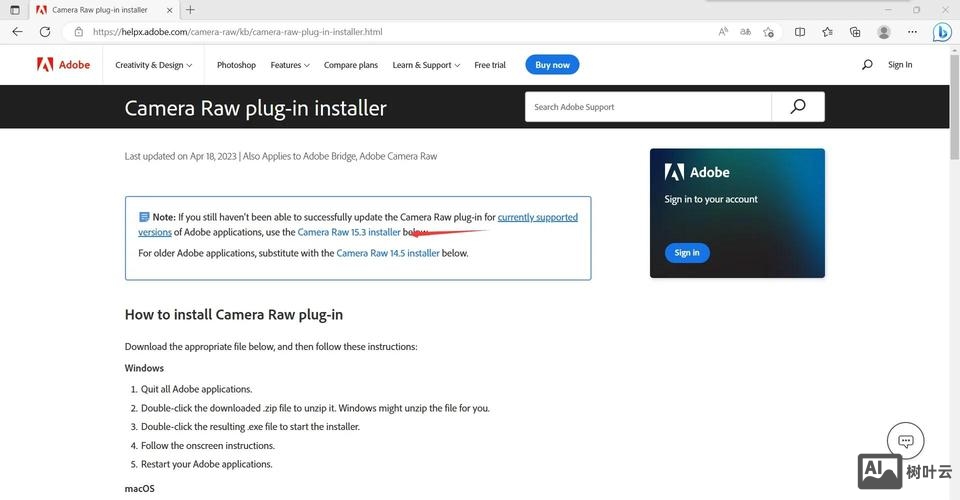Click the Bing Copilot sidebar icon
The image size is (960, 500).
tap(941, 32)
